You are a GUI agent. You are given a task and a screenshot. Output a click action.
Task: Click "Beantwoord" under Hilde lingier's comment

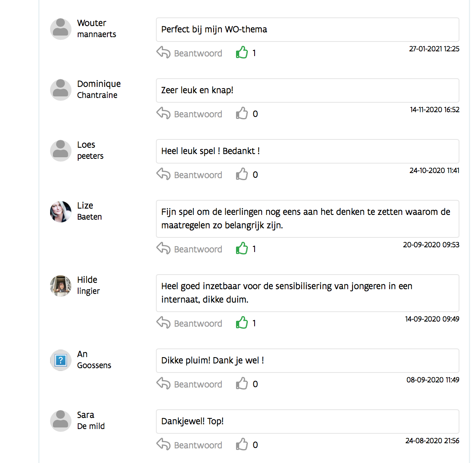point(198,324)
